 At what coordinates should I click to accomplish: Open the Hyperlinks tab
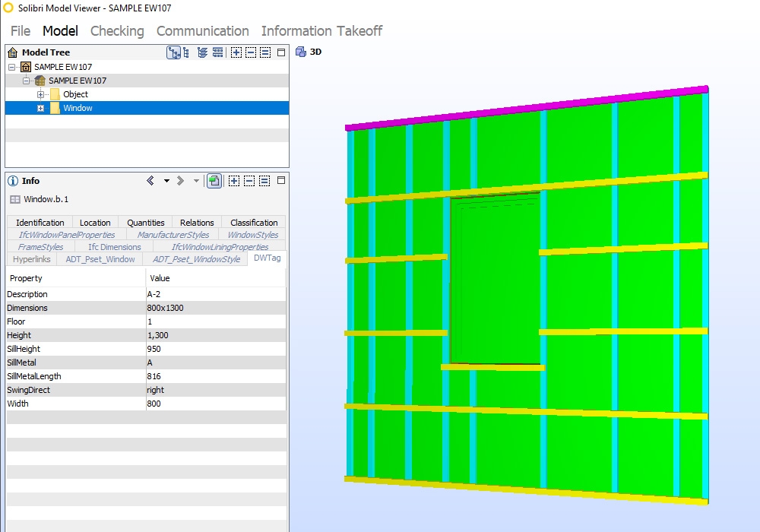pos(31,258)
